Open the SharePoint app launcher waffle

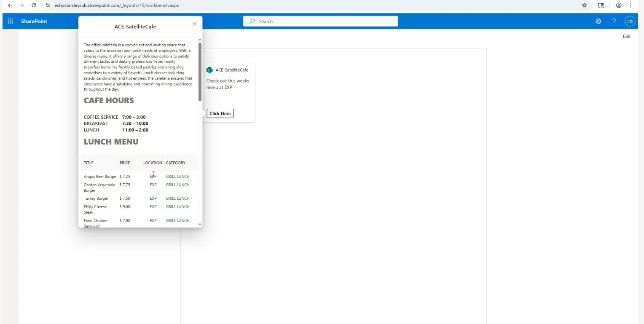pyautogui.click(x=11, y=21)
